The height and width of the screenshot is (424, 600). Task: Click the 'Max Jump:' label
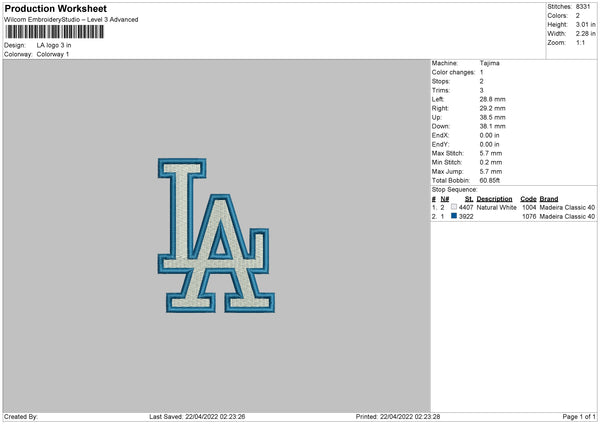447,171
